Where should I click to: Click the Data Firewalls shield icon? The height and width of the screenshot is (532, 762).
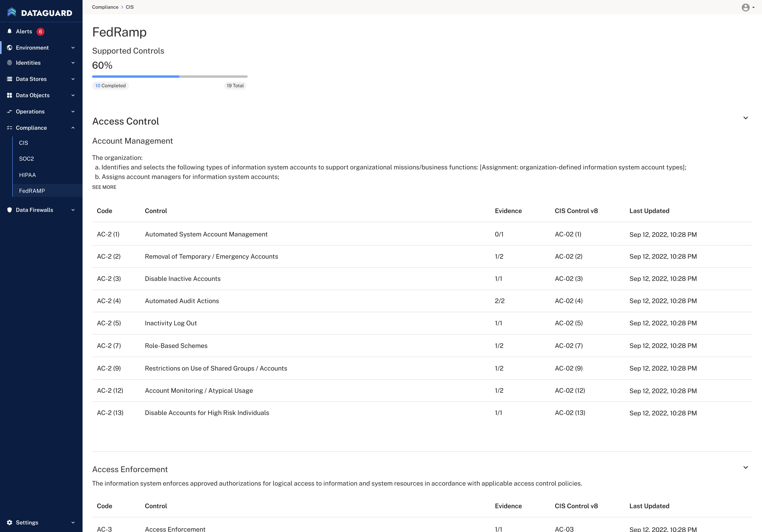click(10, 210)
